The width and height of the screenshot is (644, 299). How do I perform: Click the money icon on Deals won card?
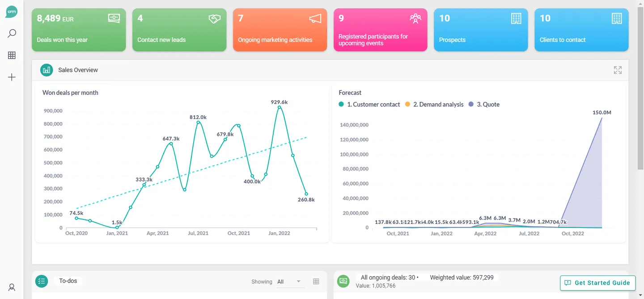pos(114,18)
